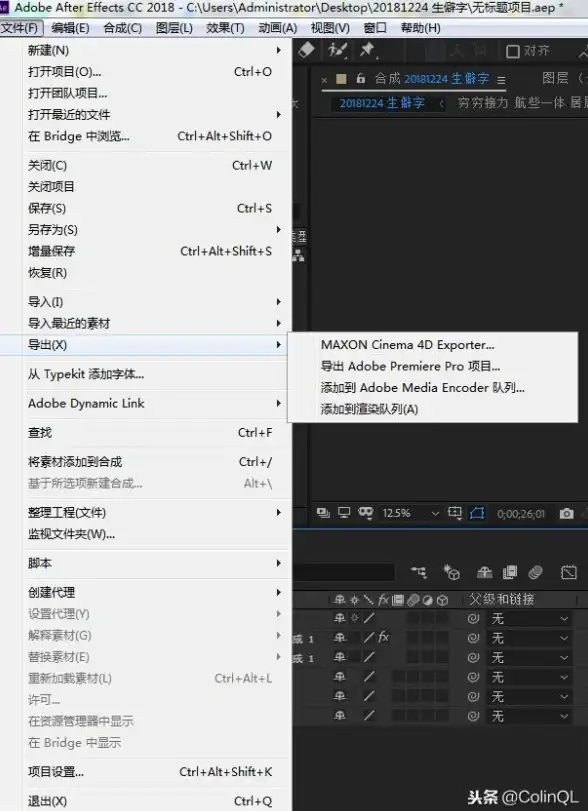
Task: Click the fx column header icon
Action: 383,599
